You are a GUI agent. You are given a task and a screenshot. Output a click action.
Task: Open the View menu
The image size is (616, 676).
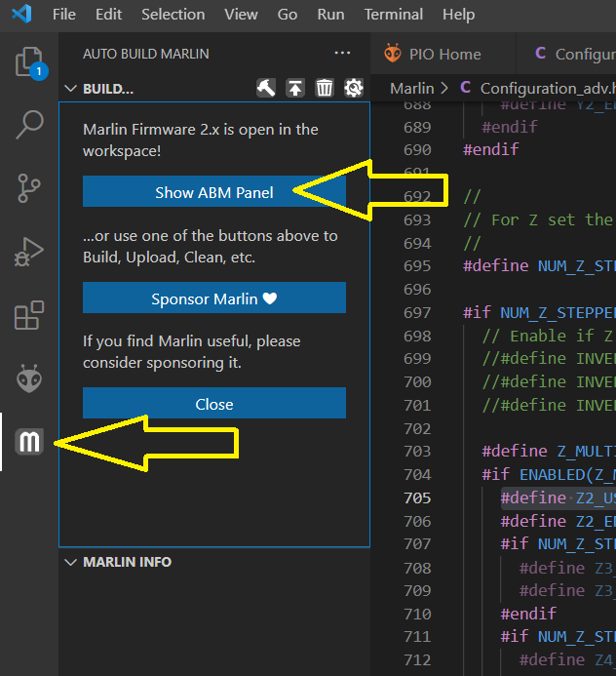(241, 15)
